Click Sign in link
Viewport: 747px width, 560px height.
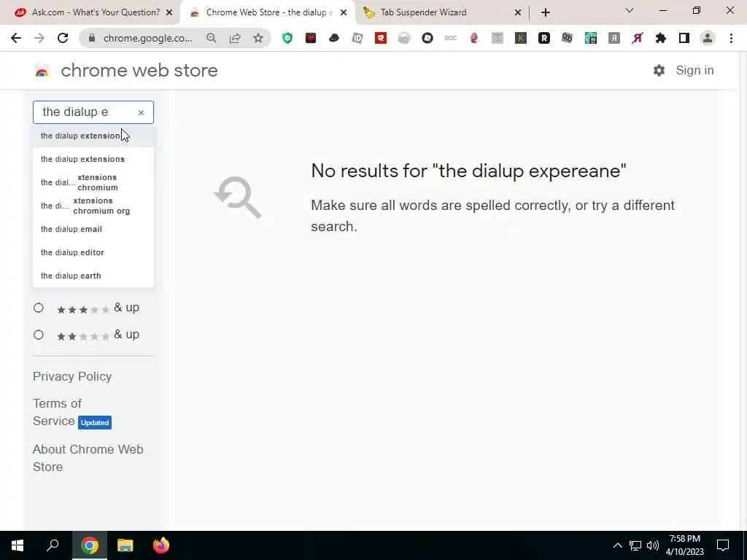click(x=694, y=71)
